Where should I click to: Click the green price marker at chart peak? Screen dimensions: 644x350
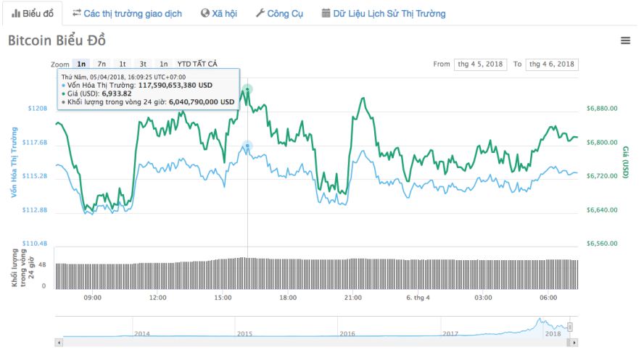click(247, 89)
